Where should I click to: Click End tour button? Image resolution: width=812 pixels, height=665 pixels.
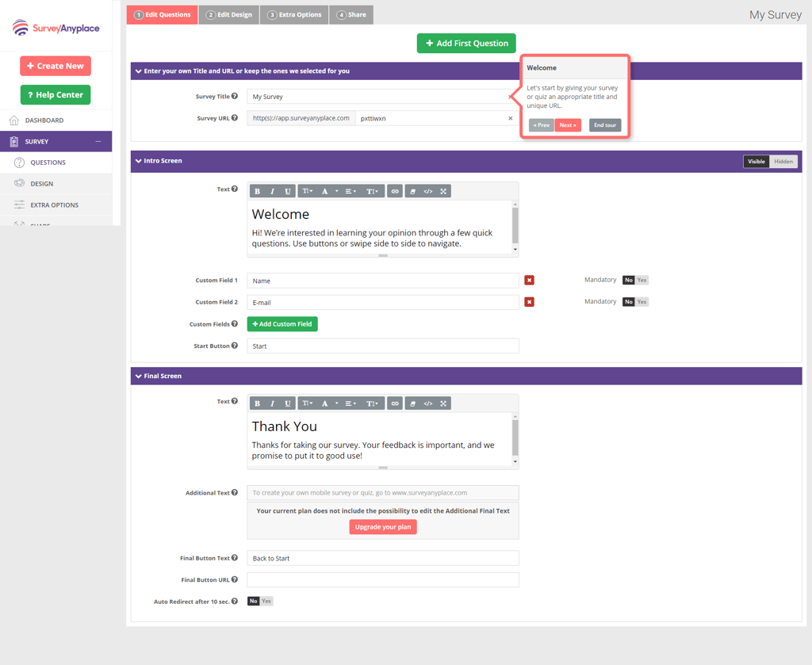(605, 125)
